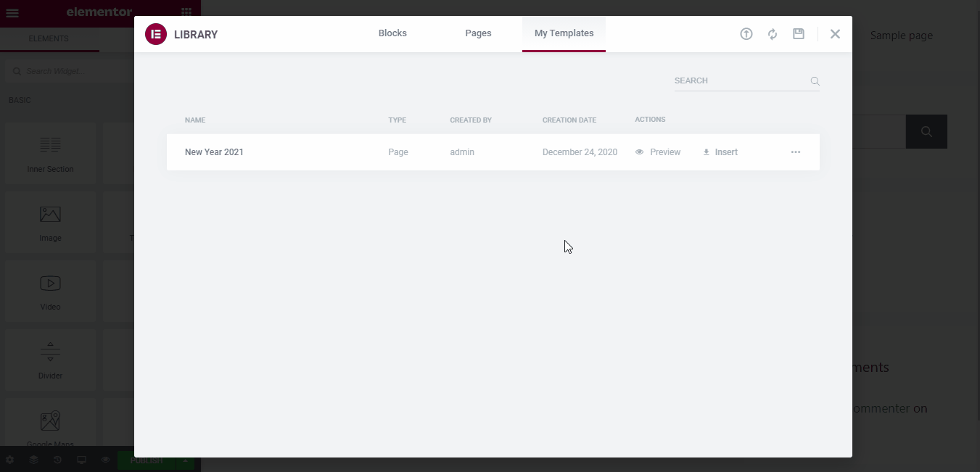Expand the Publish options arrow
This screenshot has width=980, height=472.
pyautogui.click(x=186, y=460)
